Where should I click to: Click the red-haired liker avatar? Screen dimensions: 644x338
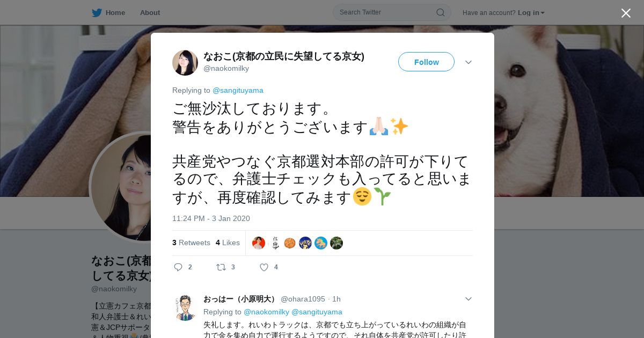point(259,243)
